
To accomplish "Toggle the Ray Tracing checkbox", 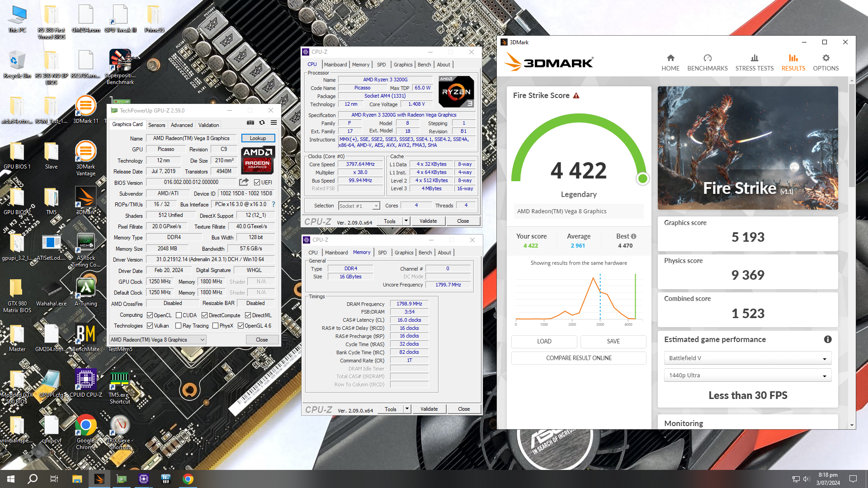I will click(x=178, y=326).
